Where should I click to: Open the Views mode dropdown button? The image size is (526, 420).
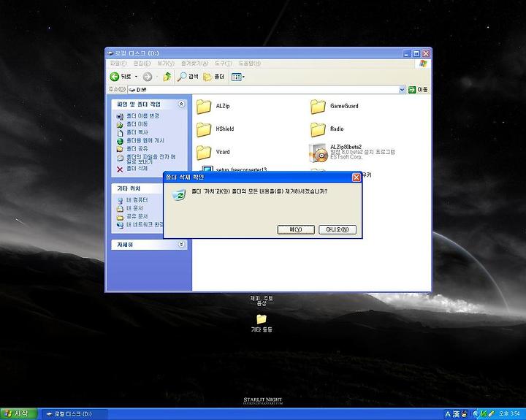(238, 77)
